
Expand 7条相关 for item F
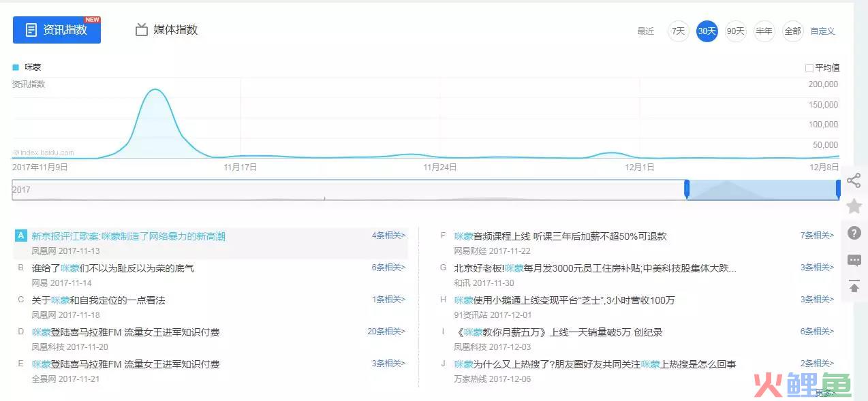click(x=817, y=236)
